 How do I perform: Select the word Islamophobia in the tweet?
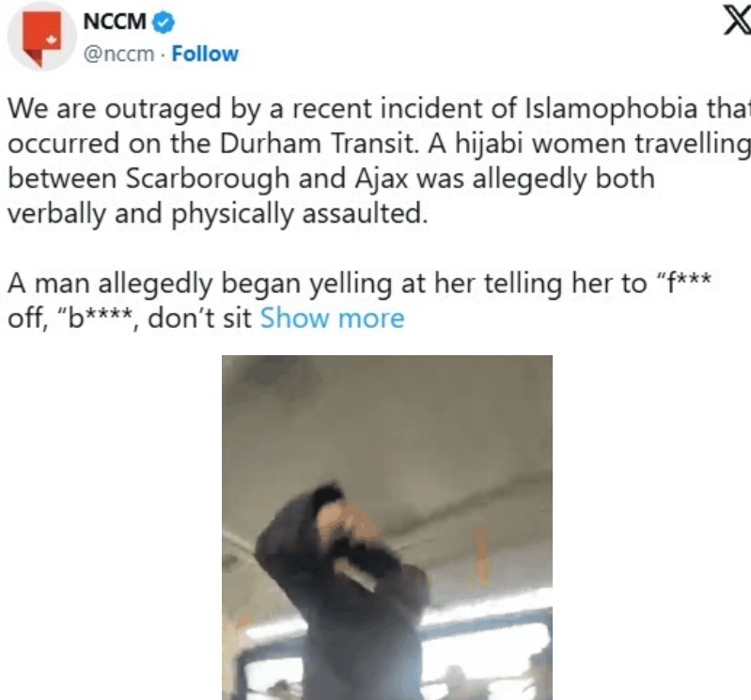[612, 108]
